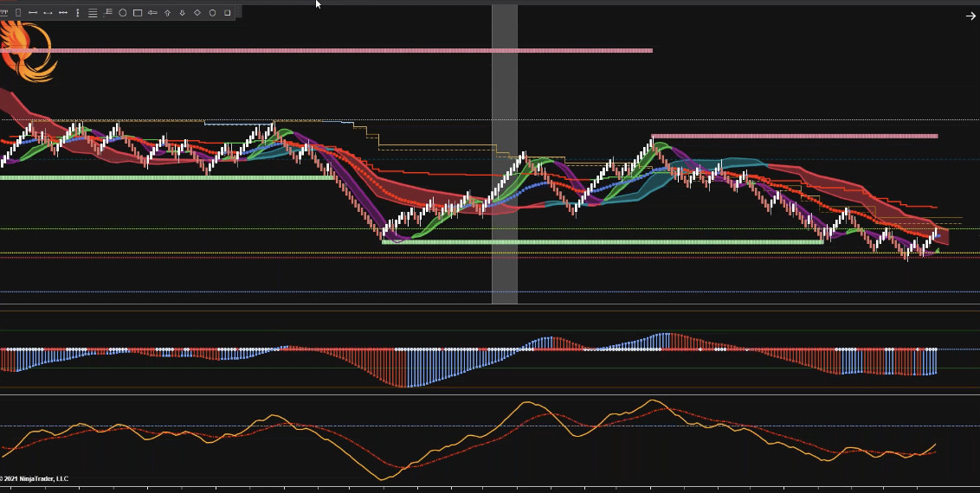
Task: Choose the ellipse drawing tool
Action: 123,13
